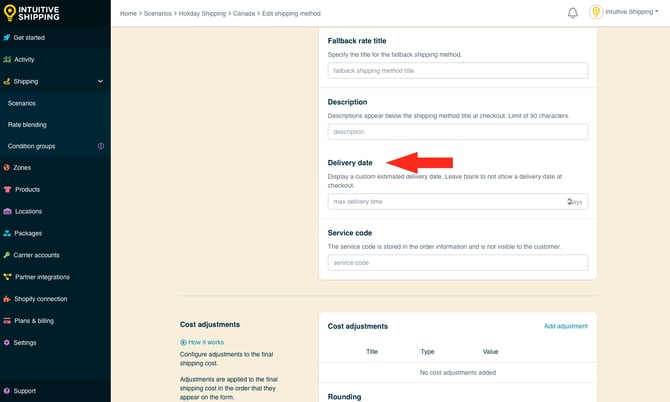The height and width of the screenshot is (402, 670).
Task: Click the fallback shipping method title field
Action: tap(457, 71)
